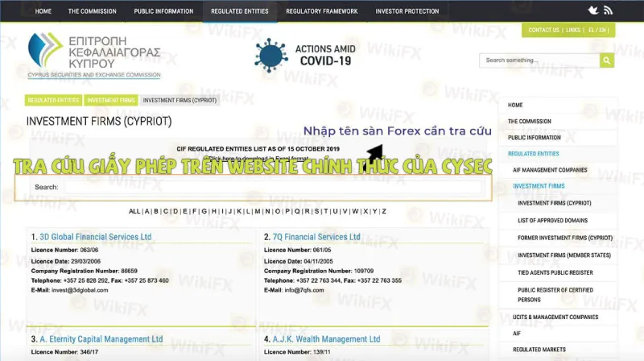Filter firms by letter G

coord(204,211)
